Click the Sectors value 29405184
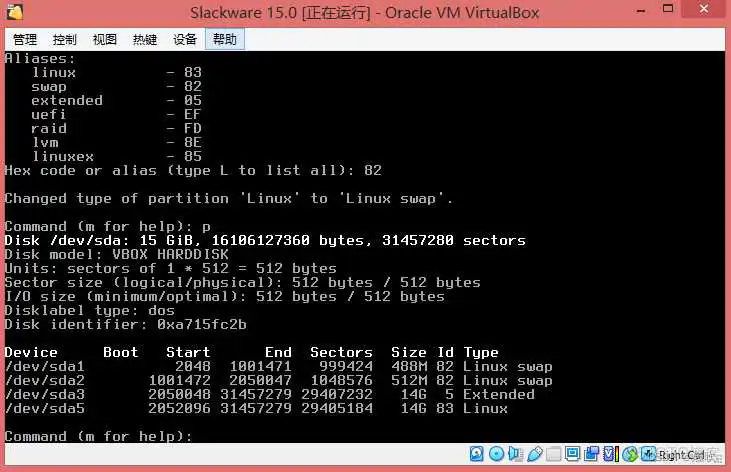Viewport: 731px width, 472px height. (337, 409)
